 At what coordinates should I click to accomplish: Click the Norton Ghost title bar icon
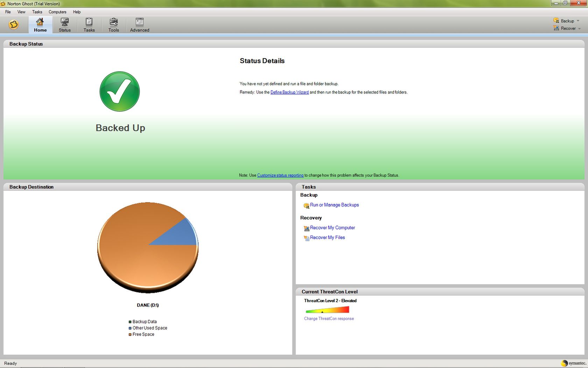coord(3,4)
